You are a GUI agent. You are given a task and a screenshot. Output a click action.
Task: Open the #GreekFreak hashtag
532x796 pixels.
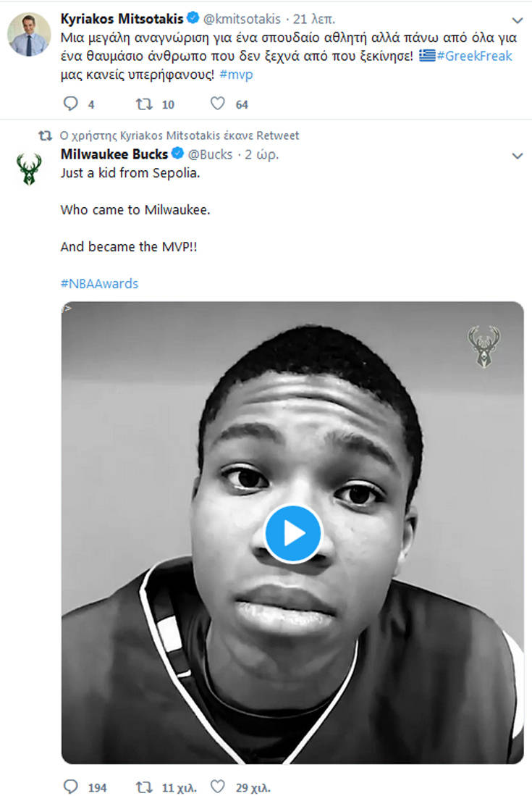474,56
